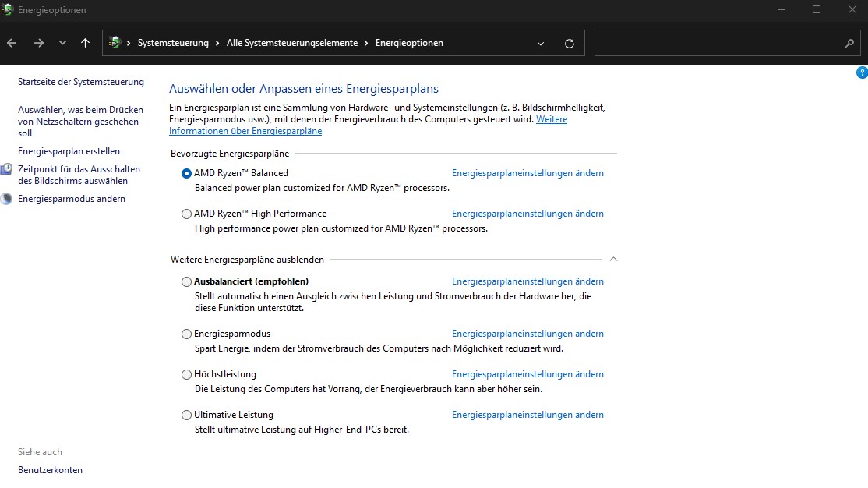The height and width of the screenshot is (488, 868).
Task: Click the search magnifier icon
Action: pos(849,43)
